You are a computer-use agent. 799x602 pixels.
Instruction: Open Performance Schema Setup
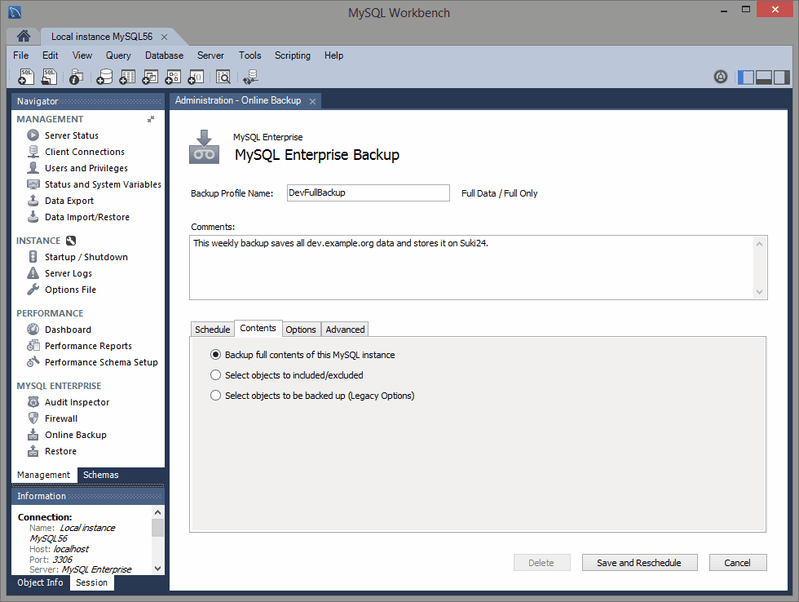[101, 362]
